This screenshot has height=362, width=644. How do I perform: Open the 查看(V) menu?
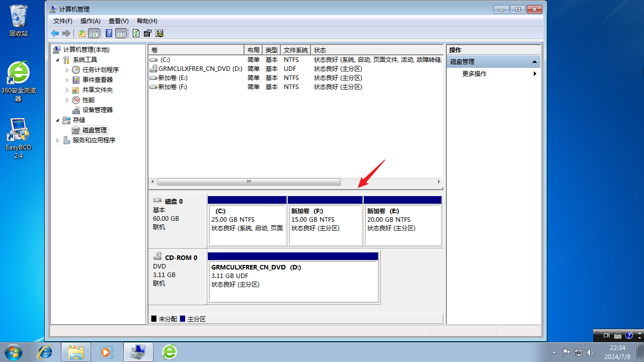(118, 21)
